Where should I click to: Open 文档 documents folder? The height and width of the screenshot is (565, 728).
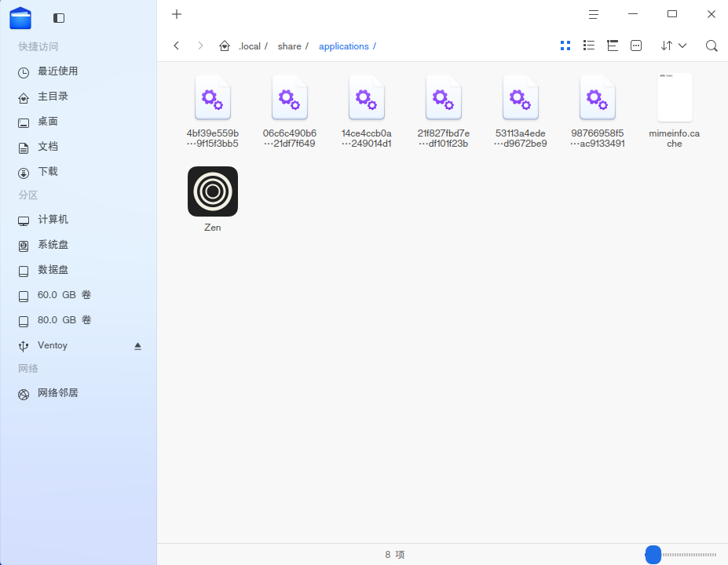click(x=79, y=147)
